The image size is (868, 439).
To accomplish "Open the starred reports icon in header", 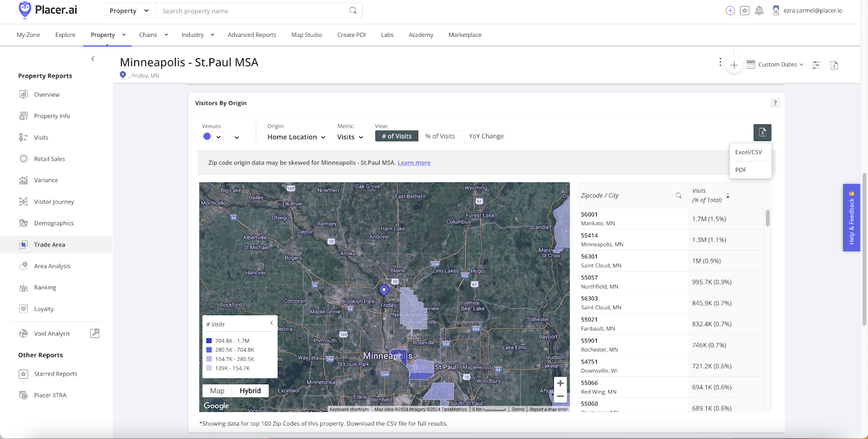I will click(745, 10).
